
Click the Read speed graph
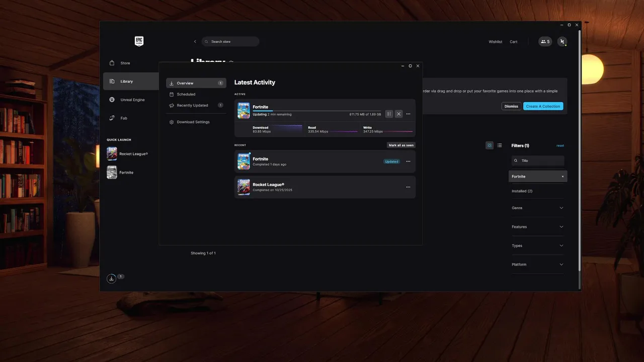[x=343, y=131]
